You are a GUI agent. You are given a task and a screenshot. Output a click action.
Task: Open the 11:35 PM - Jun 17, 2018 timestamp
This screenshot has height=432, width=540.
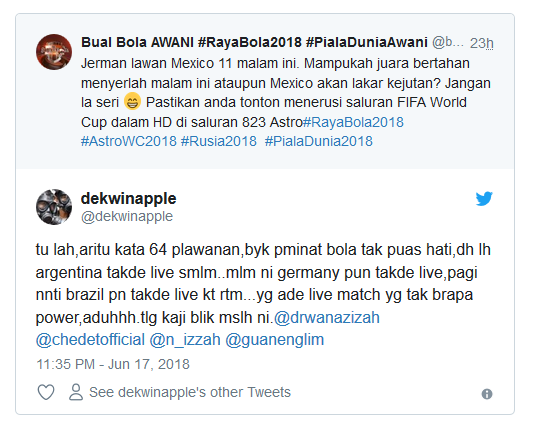coord(113,364)
